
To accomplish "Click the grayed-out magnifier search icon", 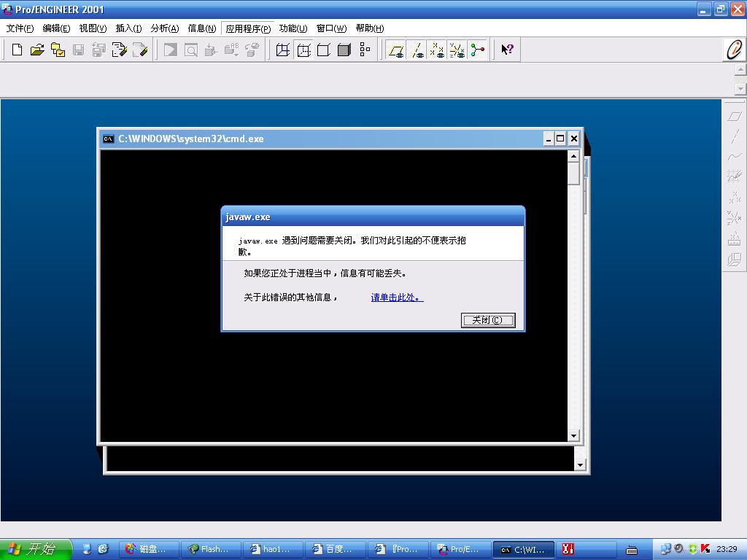I will [x=191, y=50].
